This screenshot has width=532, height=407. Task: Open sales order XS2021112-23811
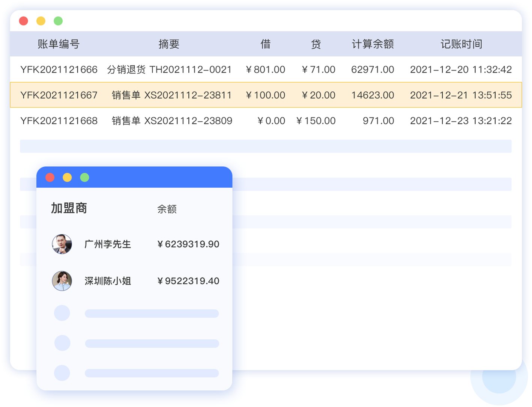(188, 95)
